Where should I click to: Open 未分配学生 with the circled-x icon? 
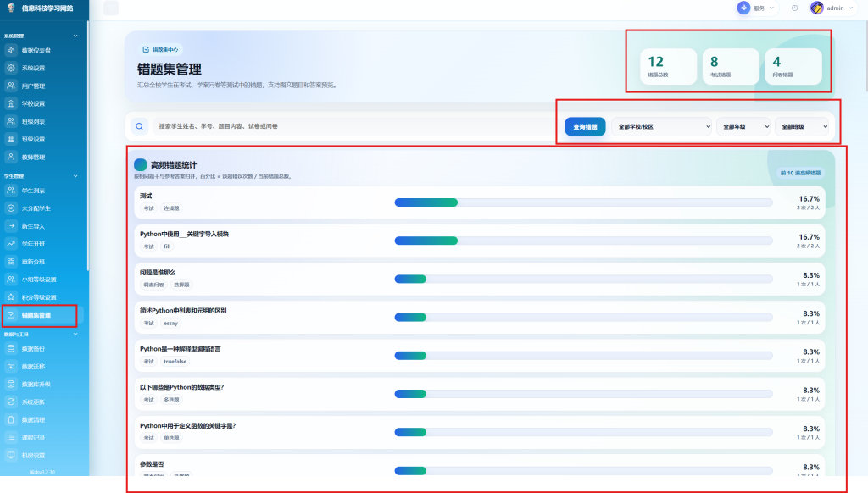(x=11, y=208)
